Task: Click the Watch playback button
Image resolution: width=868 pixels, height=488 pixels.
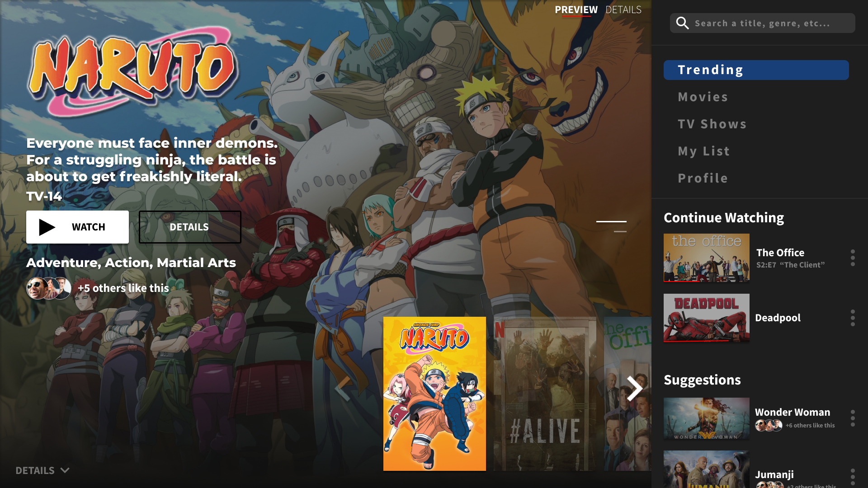Action: click(x=77, y=226)
